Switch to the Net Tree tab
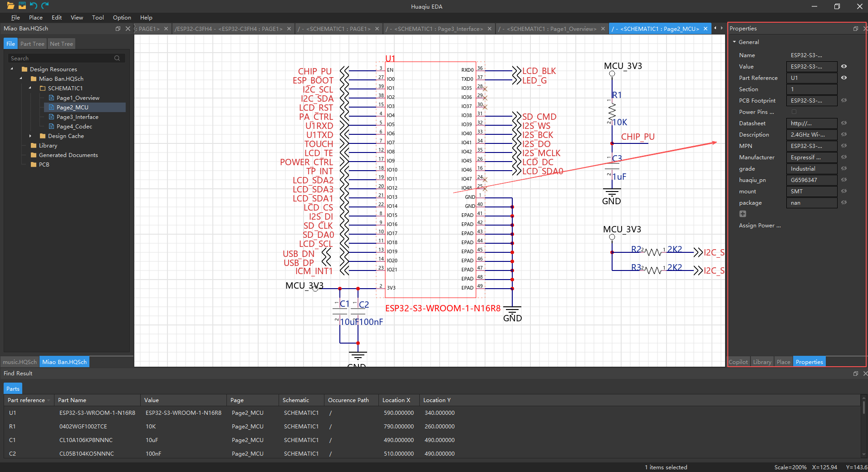Screen dimensions: 868x472 pos(61,44)
